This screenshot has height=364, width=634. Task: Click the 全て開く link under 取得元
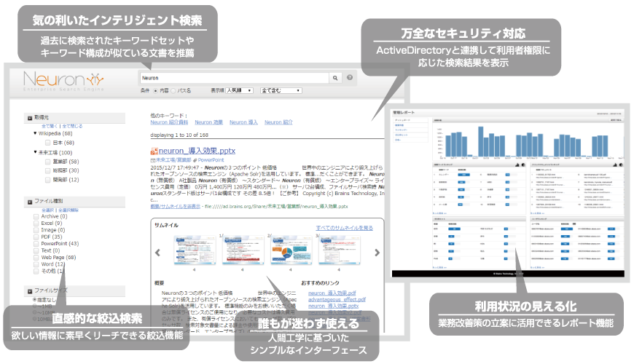(50, 126)
